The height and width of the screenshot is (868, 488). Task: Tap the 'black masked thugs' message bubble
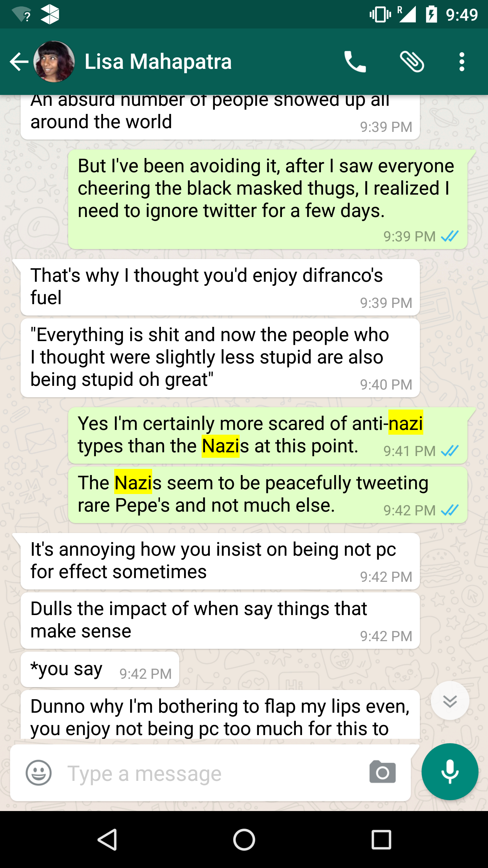268,199
